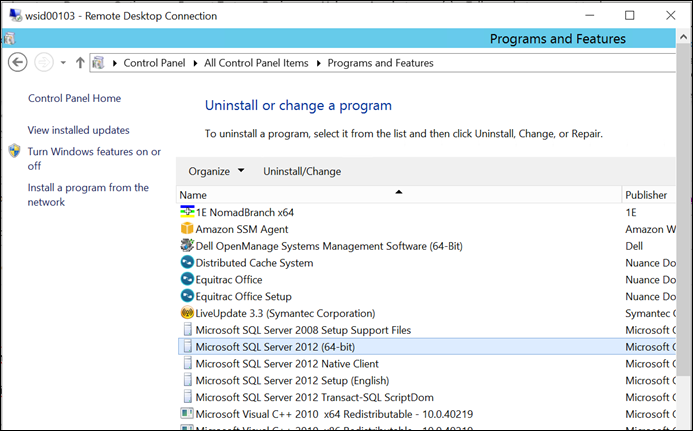Click the Control Panel breadcrumb
693x431 pixels.
point(154,63)
